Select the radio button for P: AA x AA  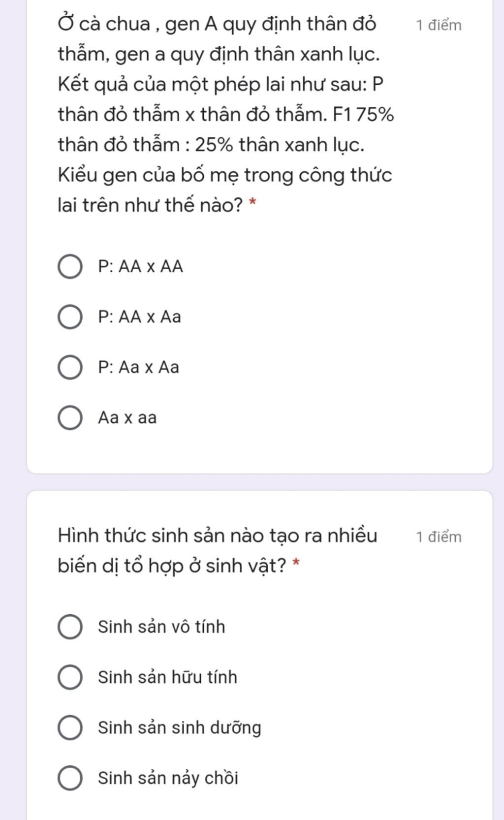point(70,267)
